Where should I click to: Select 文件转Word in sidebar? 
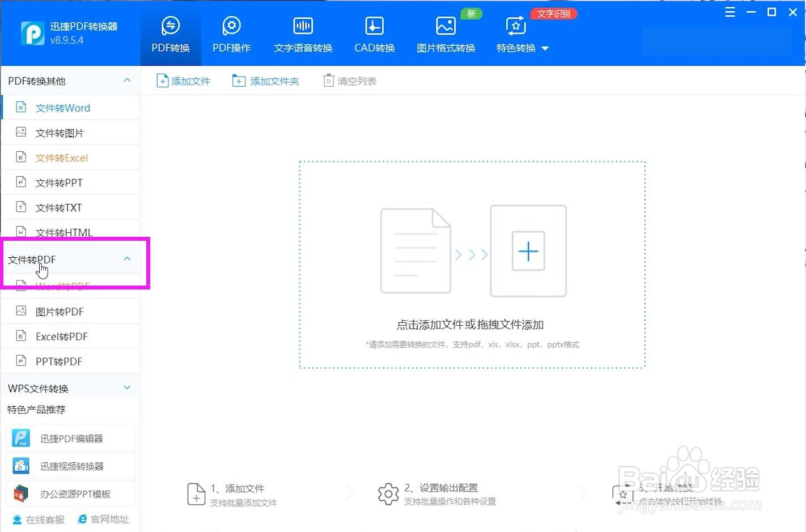tap(71, 108)
